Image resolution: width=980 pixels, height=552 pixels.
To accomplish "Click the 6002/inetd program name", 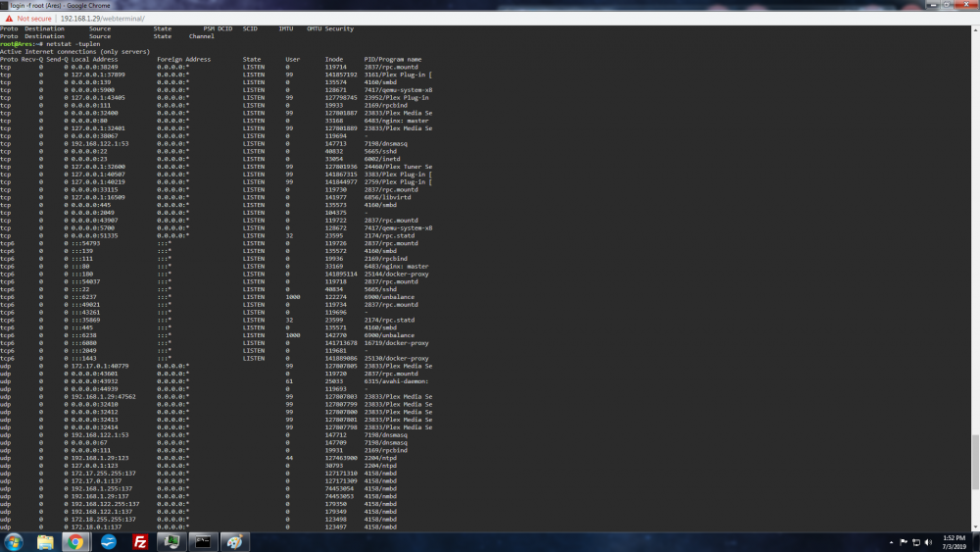I will point(382,159).
